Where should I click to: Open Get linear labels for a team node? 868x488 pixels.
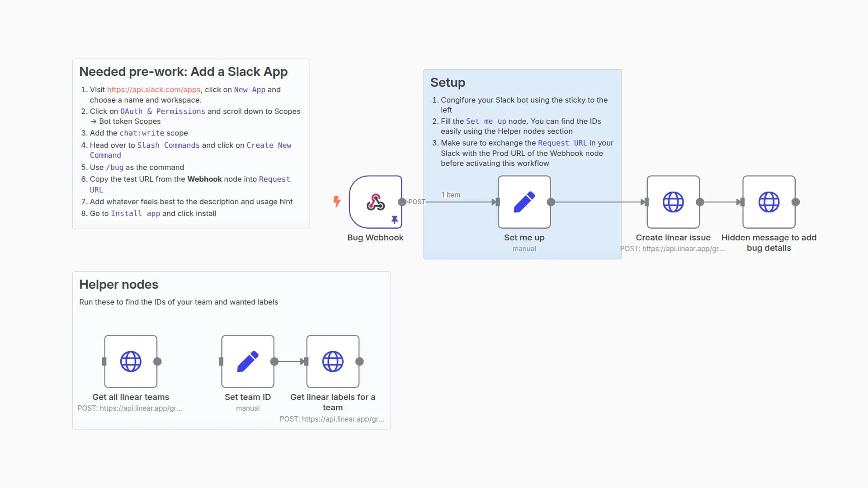click(333, 361)
